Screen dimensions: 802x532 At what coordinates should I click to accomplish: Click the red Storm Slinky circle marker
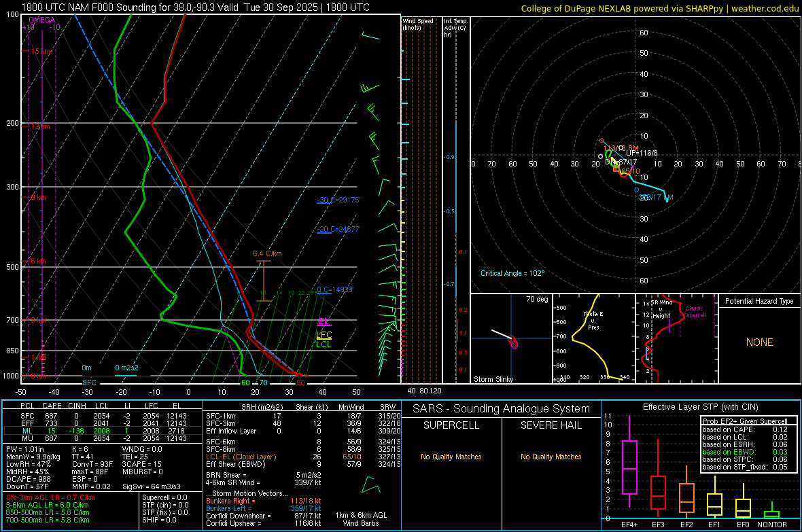(x=514, y=342)
